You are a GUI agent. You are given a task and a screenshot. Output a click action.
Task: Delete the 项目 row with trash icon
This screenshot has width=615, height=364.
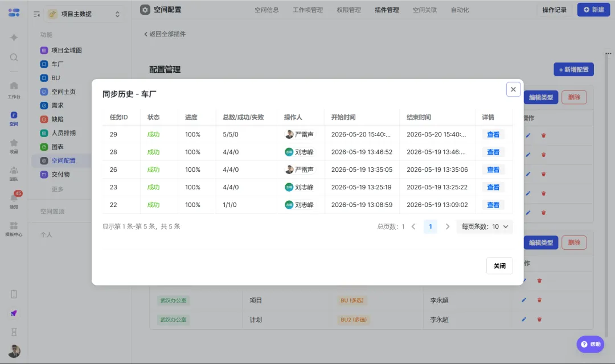pyautogui.click(x=539, y=300)
